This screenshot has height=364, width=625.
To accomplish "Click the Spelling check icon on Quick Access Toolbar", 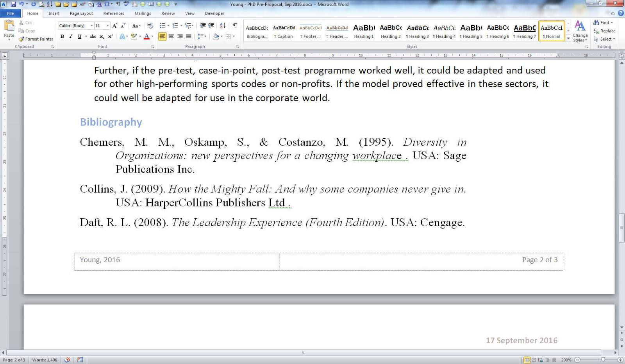I will pos(126,4).
